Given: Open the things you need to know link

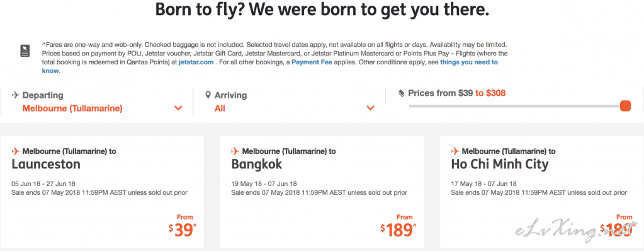Looking at the screenshot, I should (270, 66).
